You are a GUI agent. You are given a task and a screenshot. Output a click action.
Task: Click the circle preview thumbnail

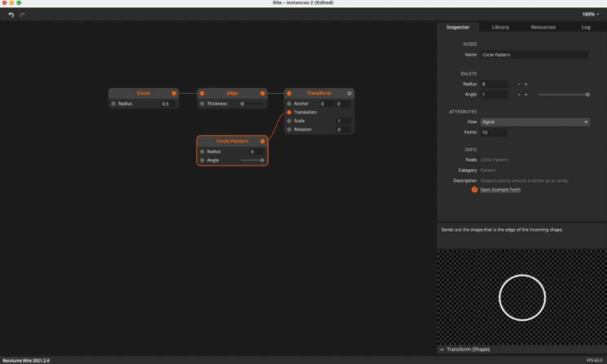pyautogui.click(x=521, y=298)
